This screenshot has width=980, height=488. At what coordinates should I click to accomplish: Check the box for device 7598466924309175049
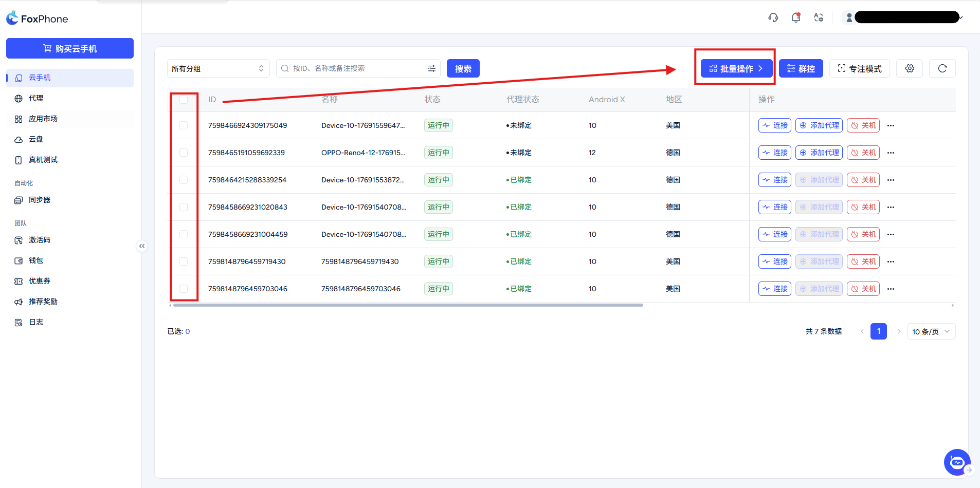[184, 125]
